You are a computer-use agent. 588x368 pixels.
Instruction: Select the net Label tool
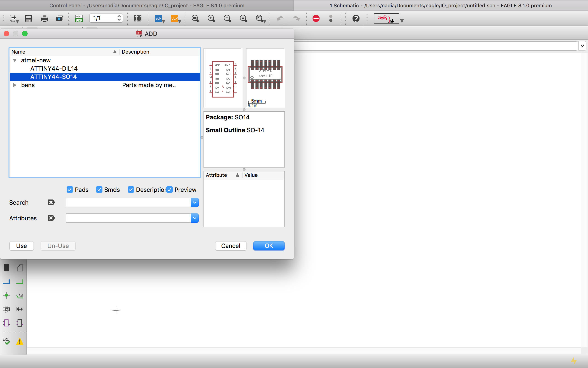(20, 296)
